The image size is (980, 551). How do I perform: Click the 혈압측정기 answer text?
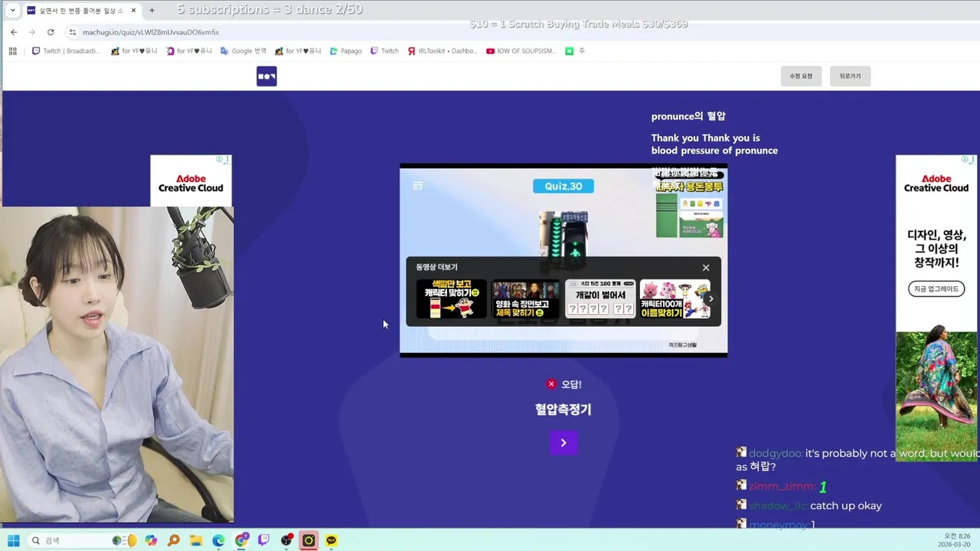(563, 409)
